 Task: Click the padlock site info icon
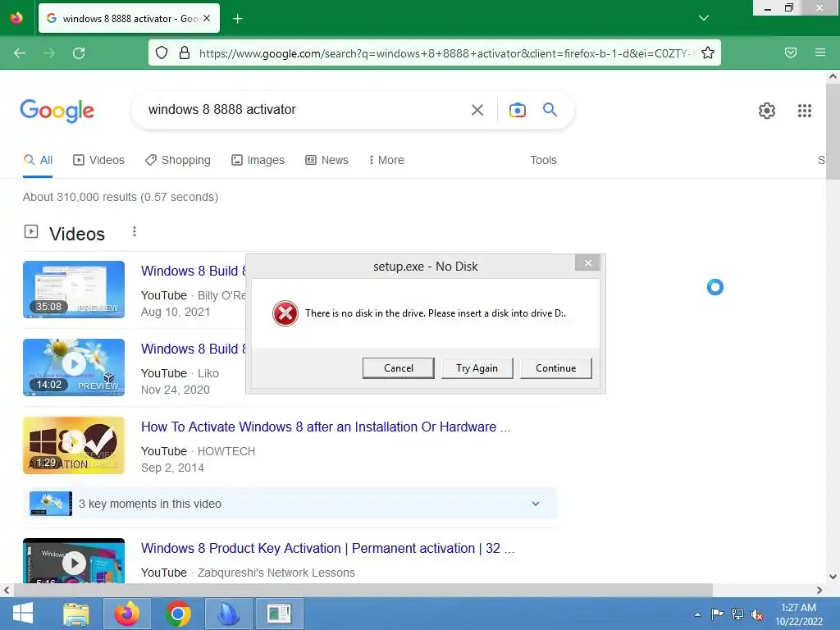tap(185, 52)
